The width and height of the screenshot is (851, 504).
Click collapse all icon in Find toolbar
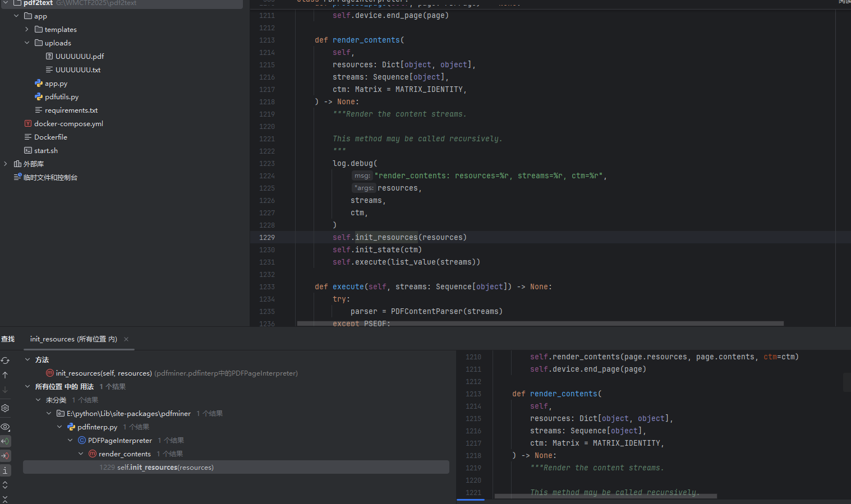pos(5,498)
